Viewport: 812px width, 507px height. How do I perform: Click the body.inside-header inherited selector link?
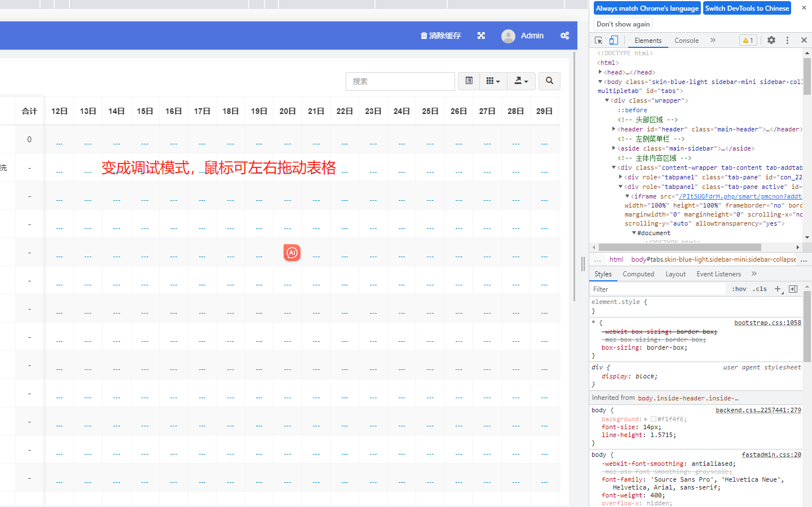(688, 398)
